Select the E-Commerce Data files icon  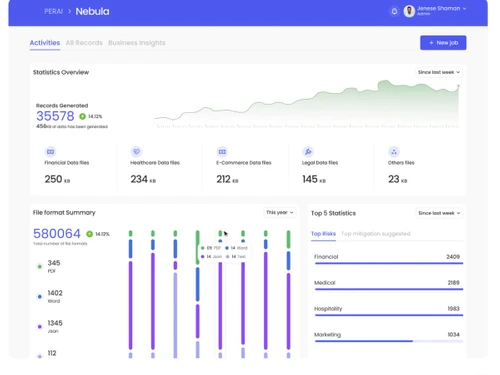222,152
